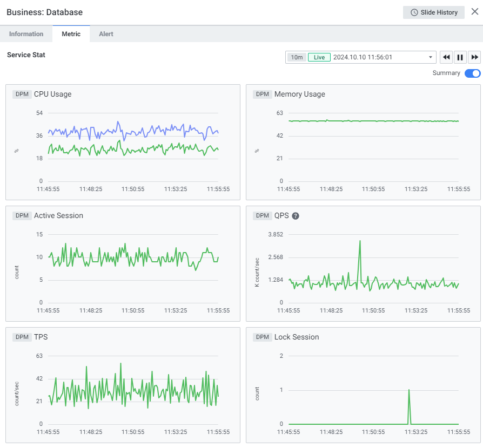Close the Business: Database panel
The height and width of the screenshot is (448, 483).
(x=474, y=12)
